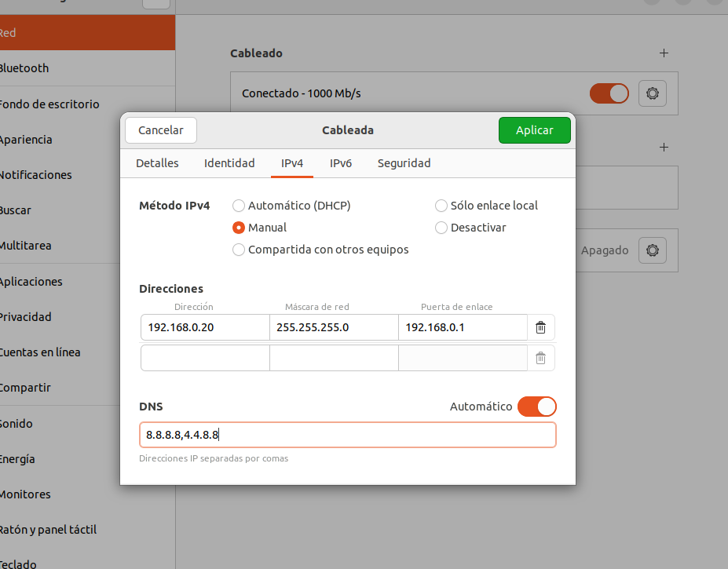Open Notificaciones settings panel
The height and width of the screenshot is (569, 728).
pyautogui.click(x=60, y=175)
